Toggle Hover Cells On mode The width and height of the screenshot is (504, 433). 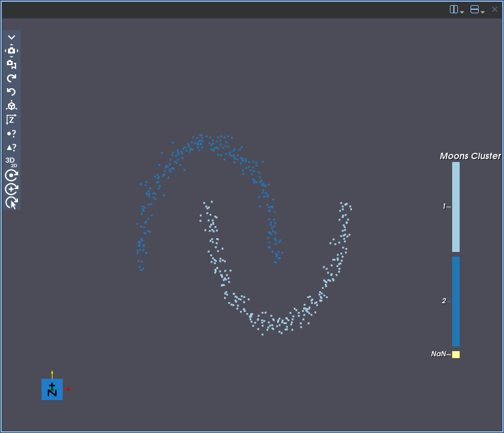click(x=12, y=147)
